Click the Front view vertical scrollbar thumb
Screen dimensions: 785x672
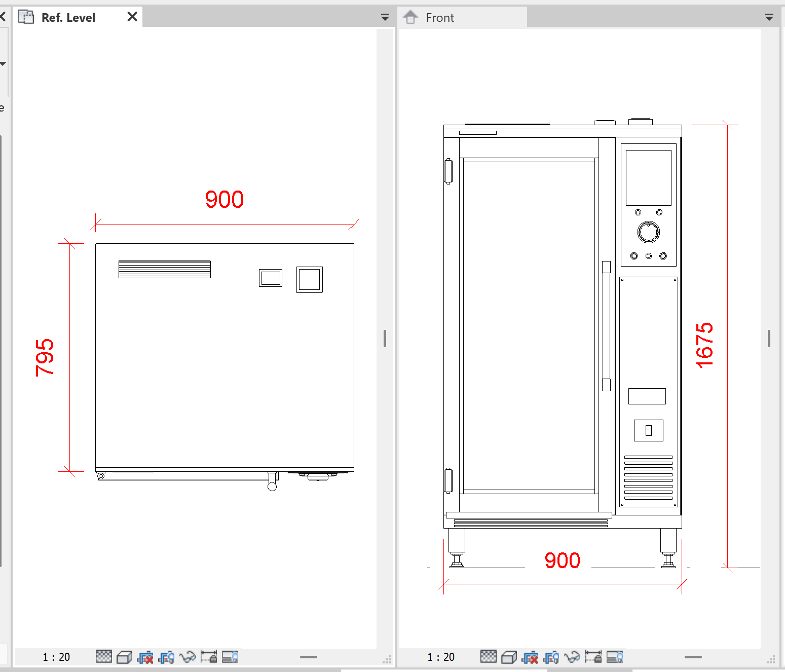(769, 339)
